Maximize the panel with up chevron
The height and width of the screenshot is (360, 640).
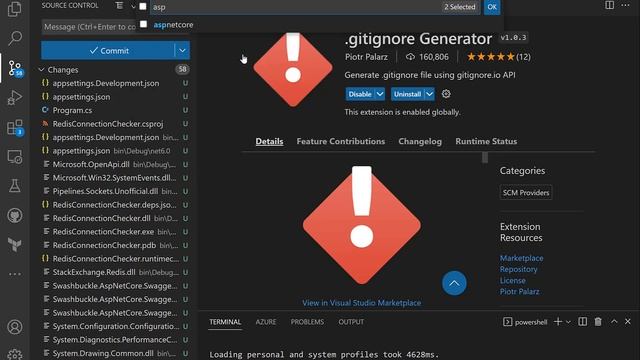tap(614, 322)
